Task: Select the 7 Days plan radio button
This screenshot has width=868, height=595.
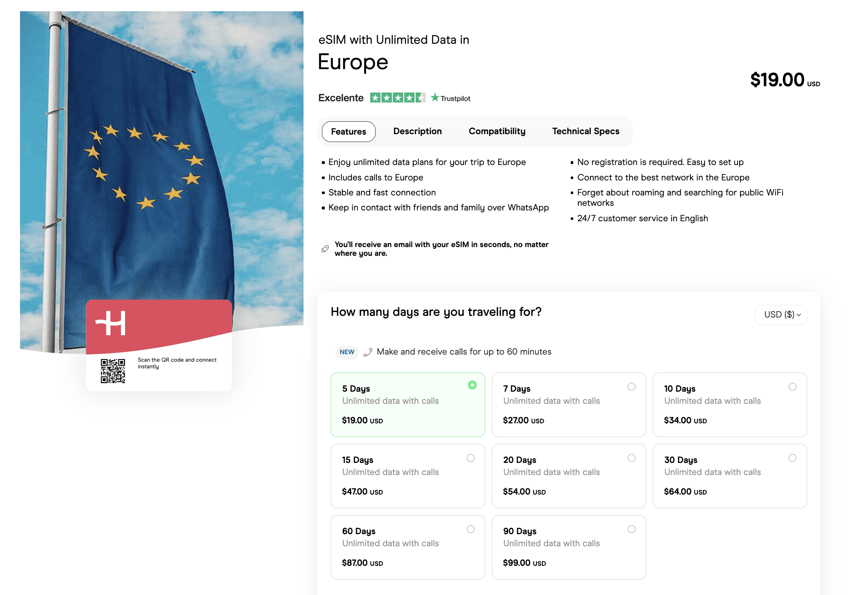Action: (x=632, y=387)
